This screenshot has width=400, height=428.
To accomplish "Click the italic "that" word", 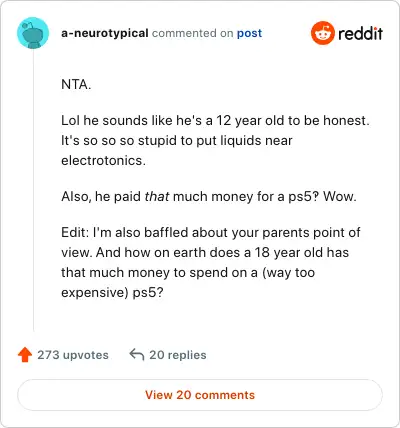I will pyautogui.click(x=157, y=196).
